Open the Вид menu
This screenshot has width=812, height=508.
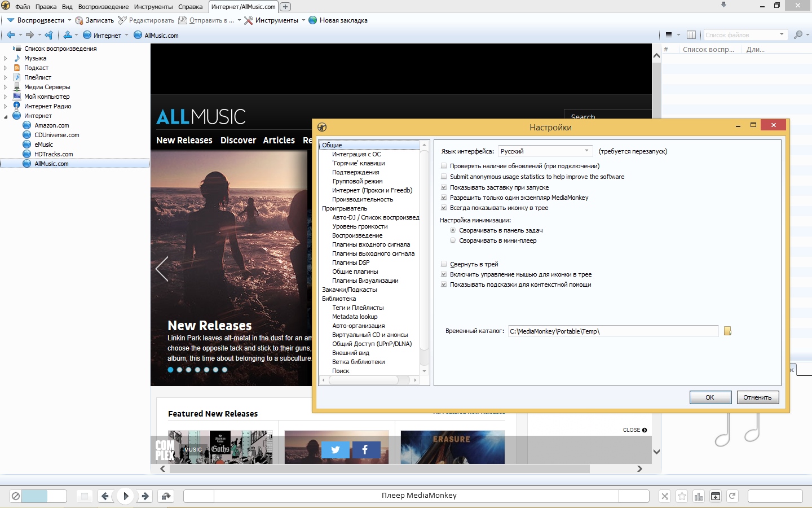click(67, 7)
